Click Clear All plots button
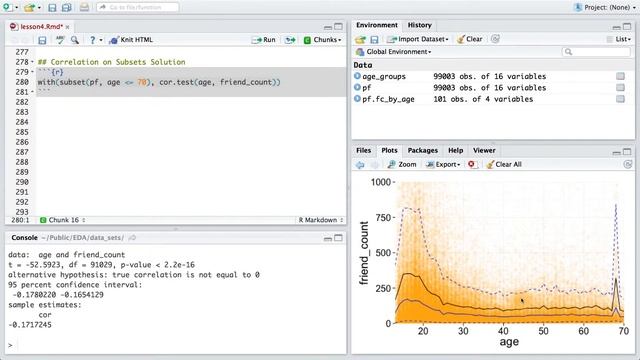This screenshot has width=640, height=360. coord(504,164)
